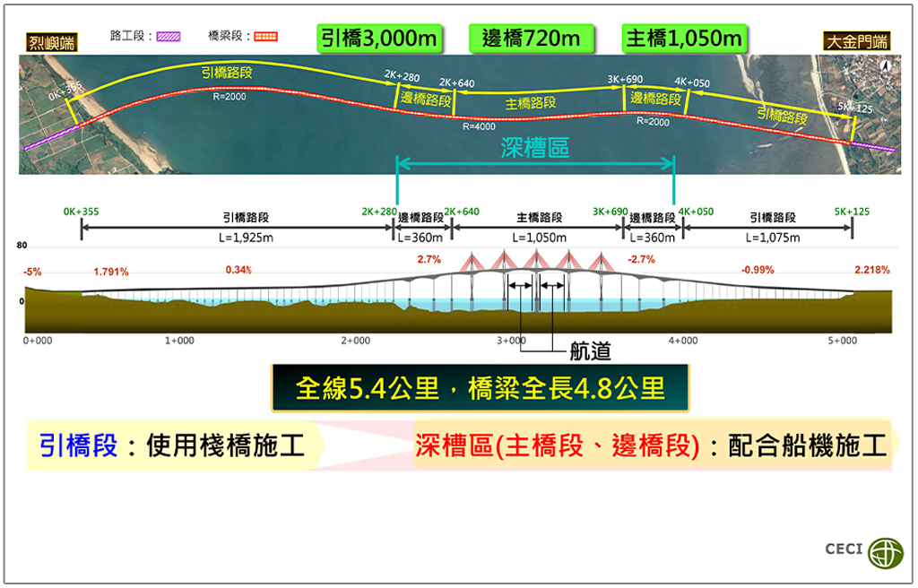Viewport: 918px width, 588px height.
Task: Click the 烈嶼端 label
Action: tap(51, 41)
